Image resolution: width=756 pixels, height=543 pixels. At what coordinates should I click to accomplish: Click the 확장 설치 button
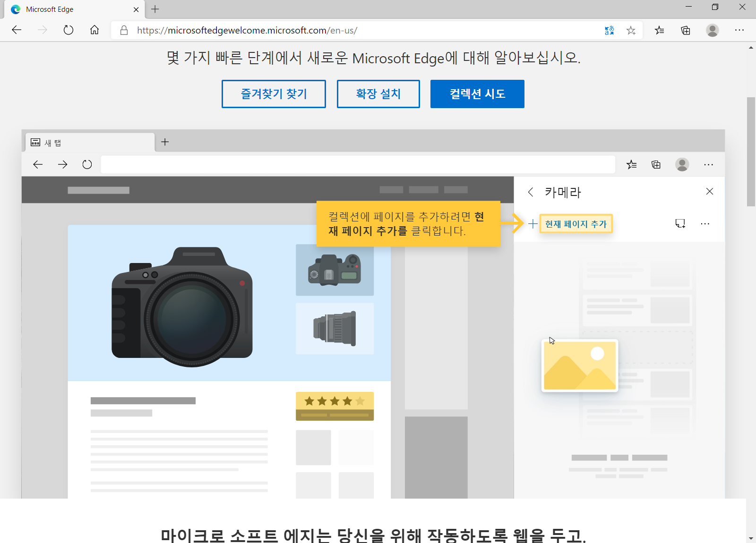coord(378,94)
